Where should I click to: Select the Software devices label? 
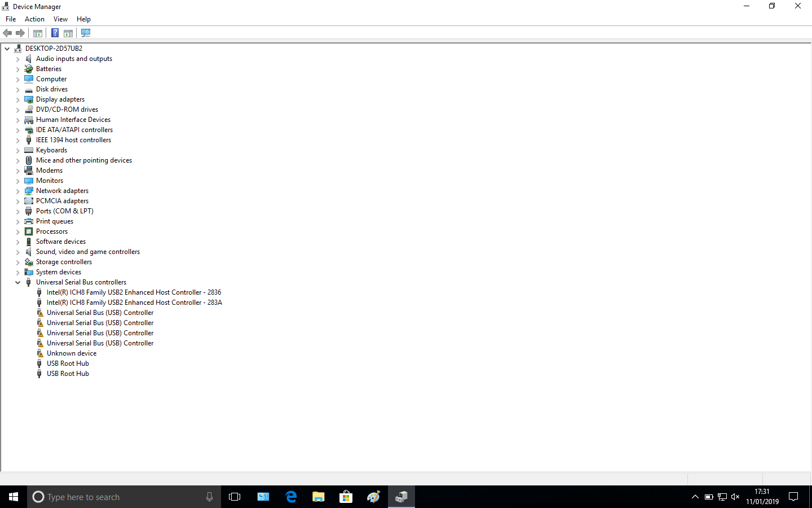click(61, 242)
